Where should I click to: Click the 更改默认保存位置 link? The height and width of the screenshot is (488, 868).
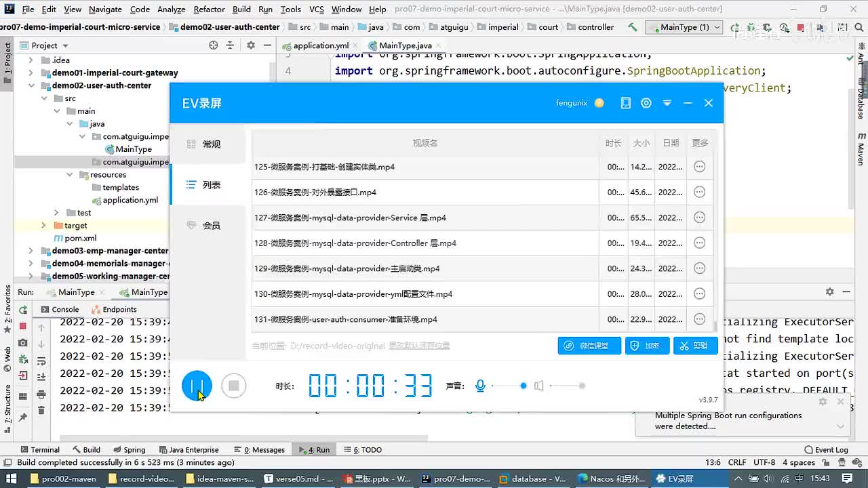[x=419, y=346]
